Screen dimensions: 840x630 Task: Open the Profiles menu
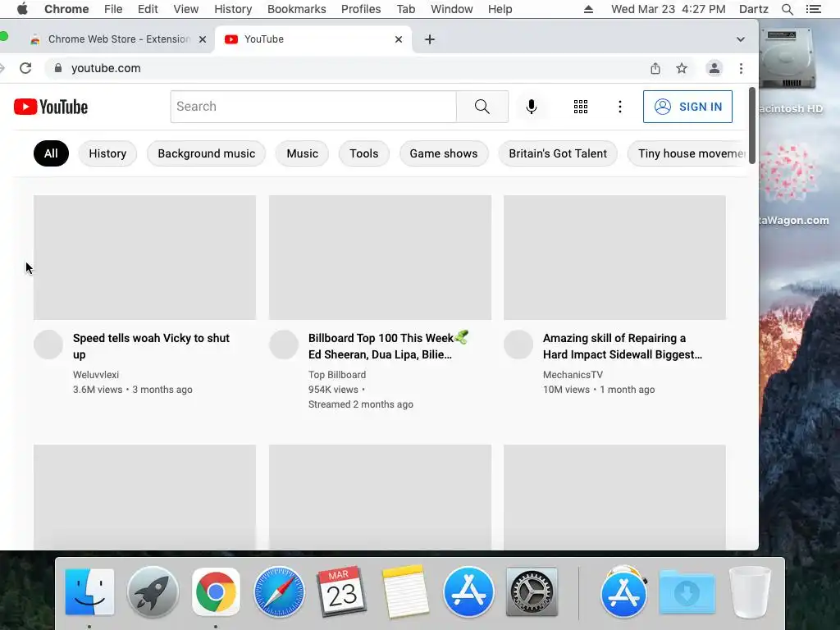pyautogui.click(x=361, y=9)
